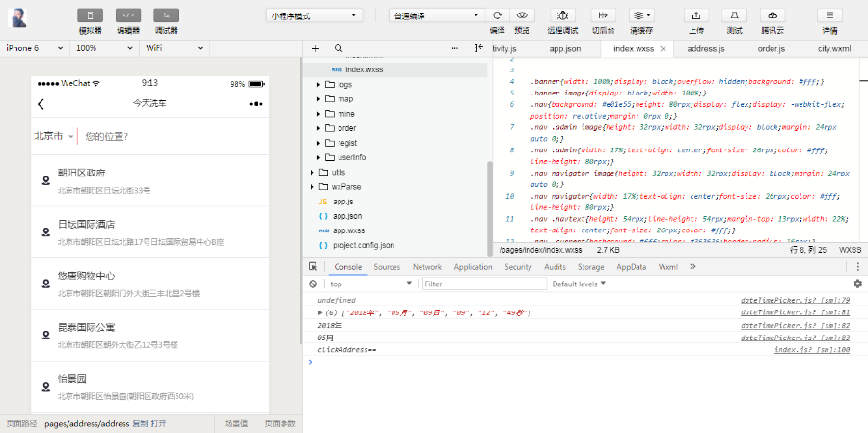The width and height of the screenshot is (868, 433).
Task: Click the 复制 link next to page path
Action: pyautogui.click(x=140, y=423)
